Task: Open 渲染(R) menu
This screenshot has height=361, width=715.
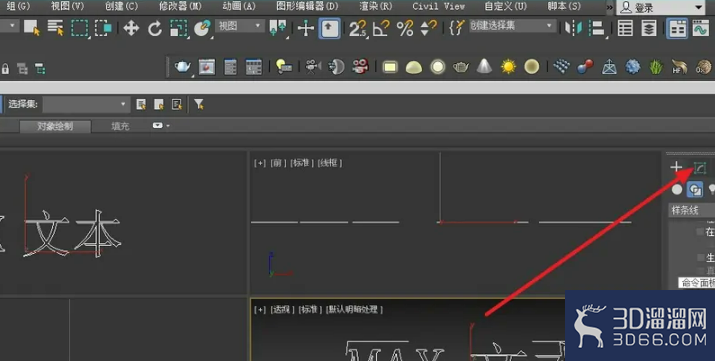Action: point(376,6)
